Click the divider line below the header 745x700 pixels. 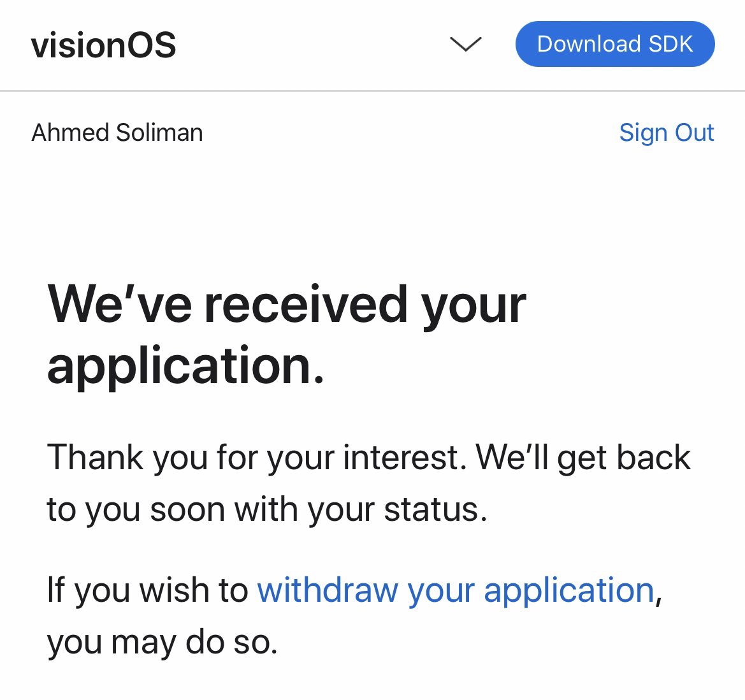372,91
